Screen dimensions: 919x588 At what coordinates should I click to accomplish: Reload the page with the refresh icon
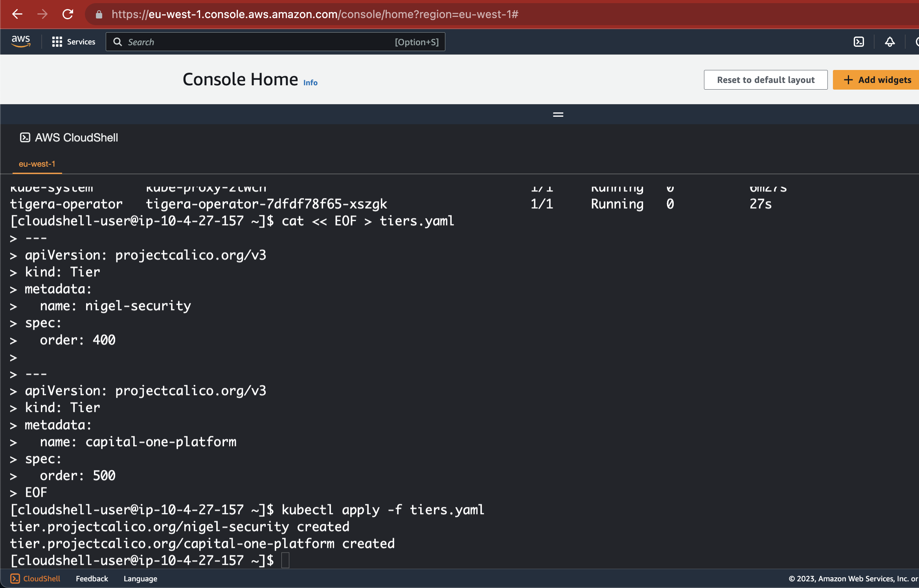pos(68,14)
